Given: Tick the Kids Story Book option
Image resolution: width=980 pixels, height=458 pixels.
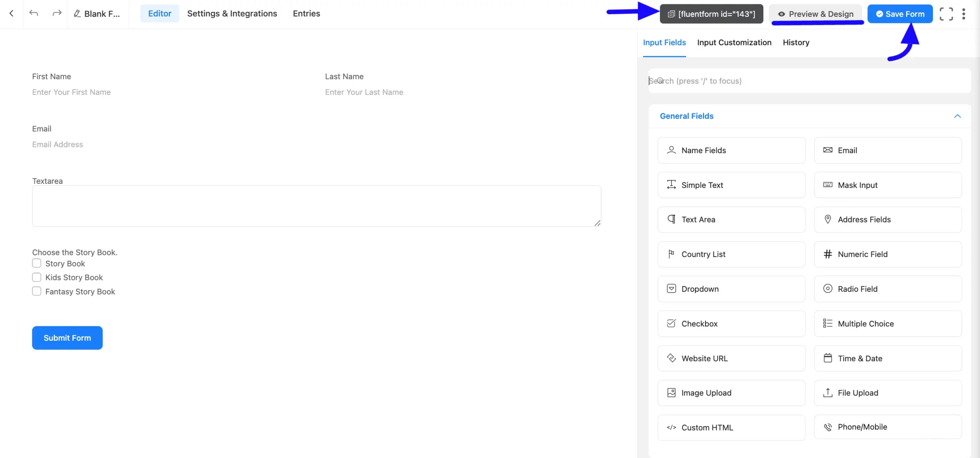Looking at the screenshot, I should pos(37,277).
